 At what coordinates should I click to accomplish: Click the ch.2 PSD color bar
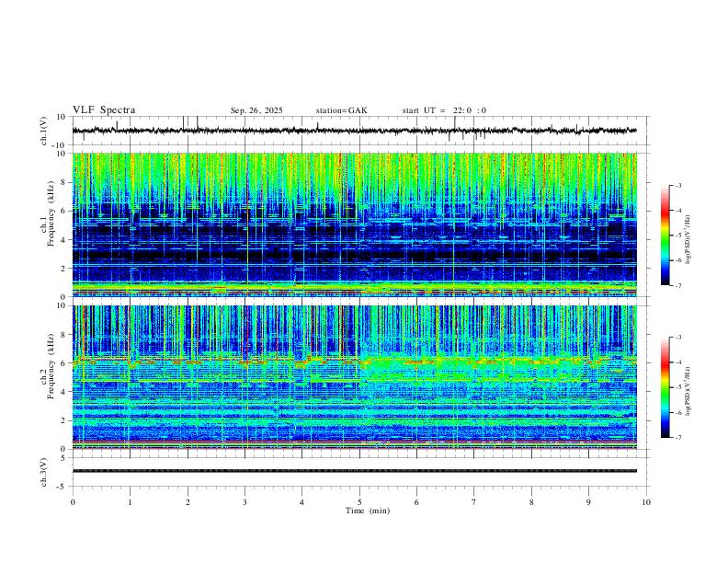665,387
